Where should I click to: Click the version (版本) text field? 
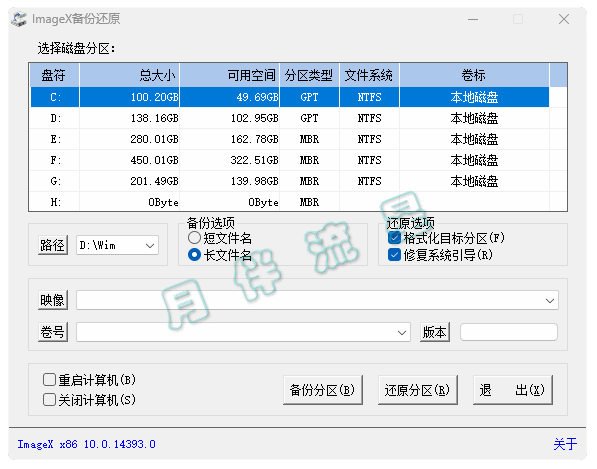(x=509, y=332)
